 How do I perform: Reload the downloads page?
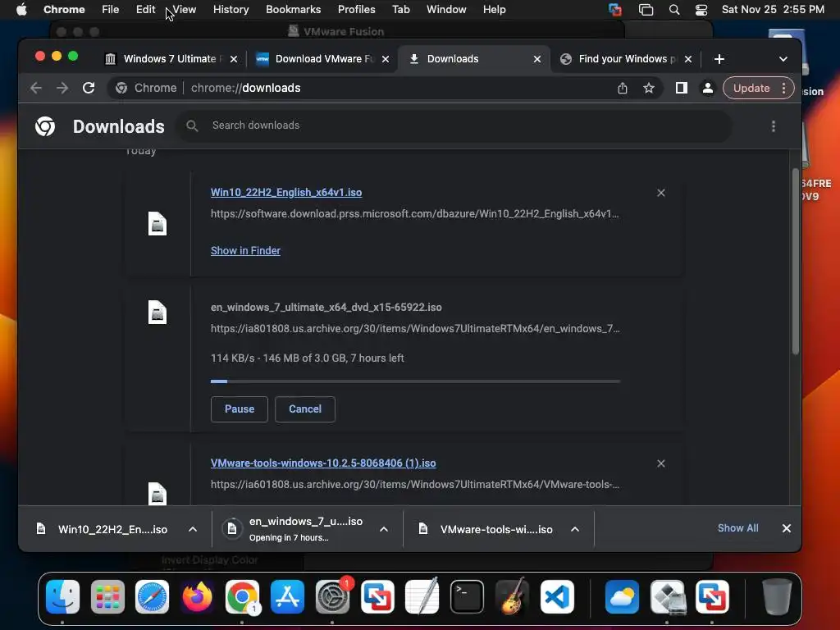[89, 88]
